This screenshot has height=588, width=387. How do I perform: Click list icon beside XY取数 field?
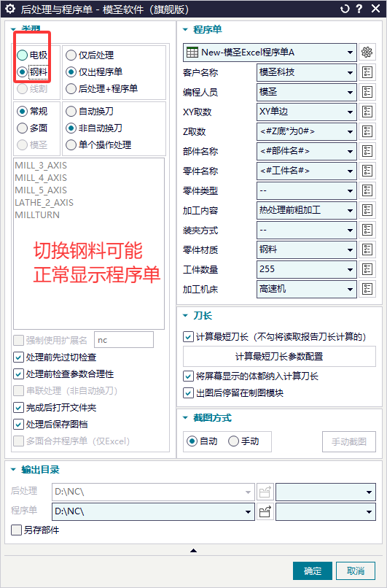367,112
